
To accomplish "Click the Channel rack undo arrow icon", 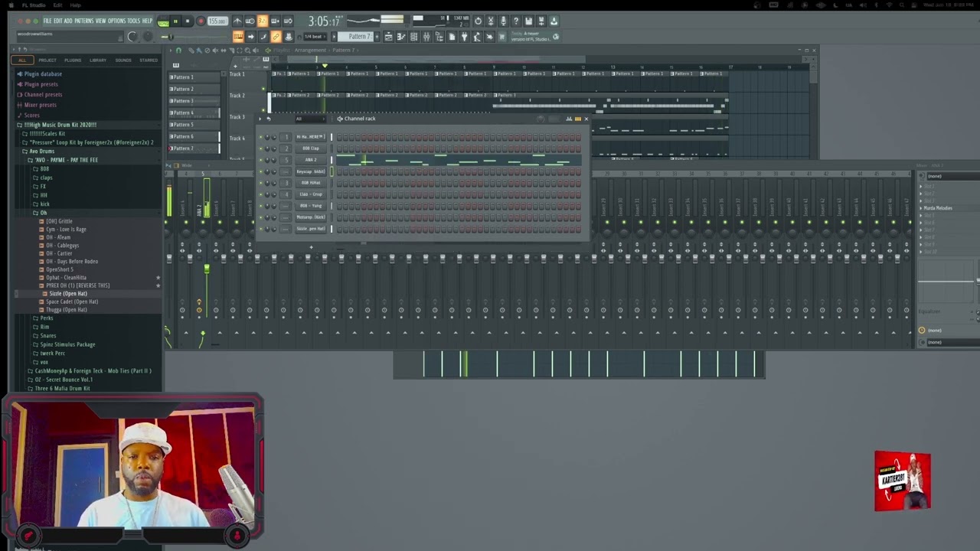I will coord(269,119).
